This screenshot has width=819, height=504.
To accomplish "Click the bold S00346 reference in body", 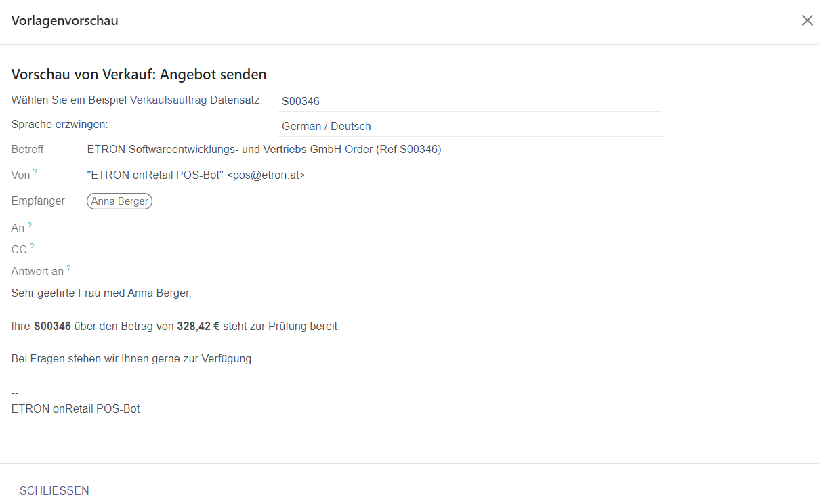I will tap(52, 326).
